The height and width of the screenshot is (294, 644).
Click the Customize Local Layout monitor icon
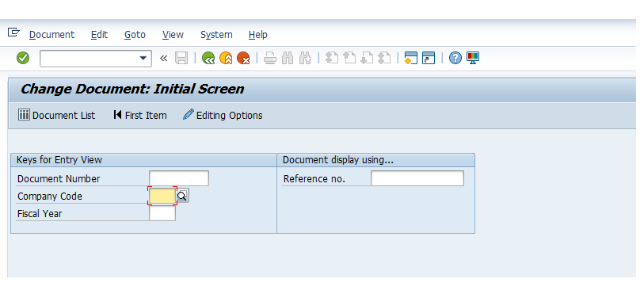[x=473, y=58]
